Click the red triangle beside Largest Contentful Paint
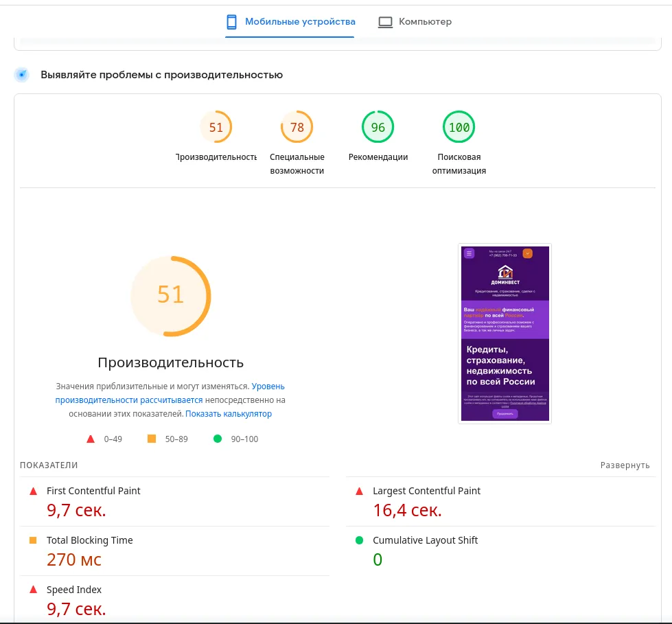The image size is (672, 624). (359, 491)
